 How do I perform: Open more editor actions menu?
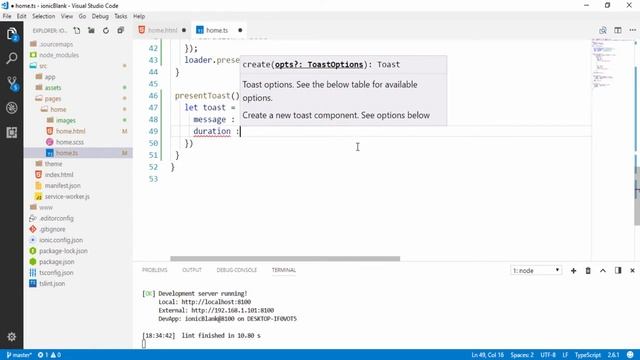click(633, 30)
